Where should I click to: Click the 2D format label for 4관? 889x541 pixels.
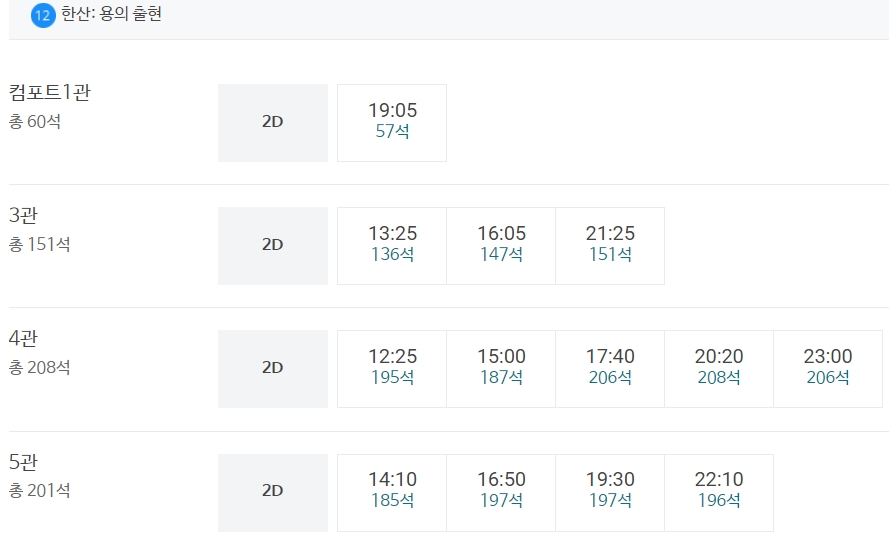point(273,369)
